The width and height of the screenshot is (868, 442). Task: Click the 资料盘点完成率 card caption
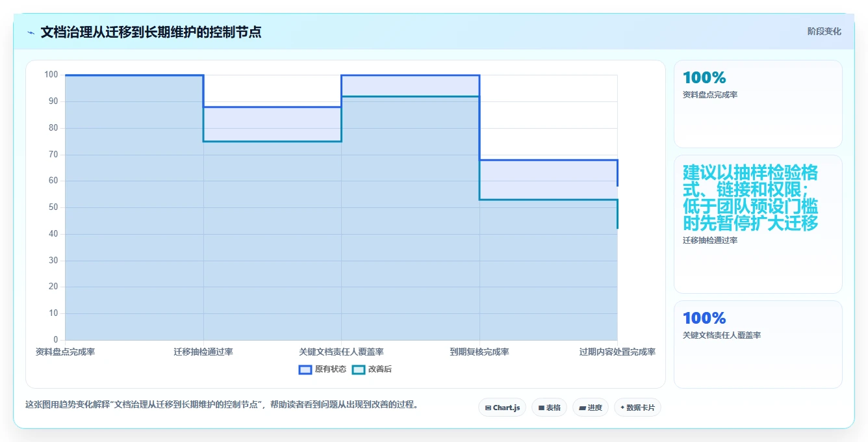[710, 95]
